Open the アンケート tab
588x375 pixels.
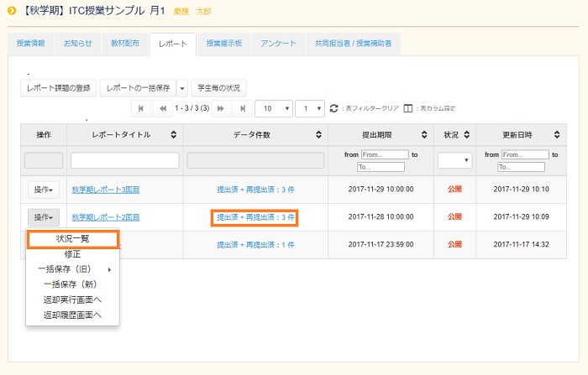(278, 43)
